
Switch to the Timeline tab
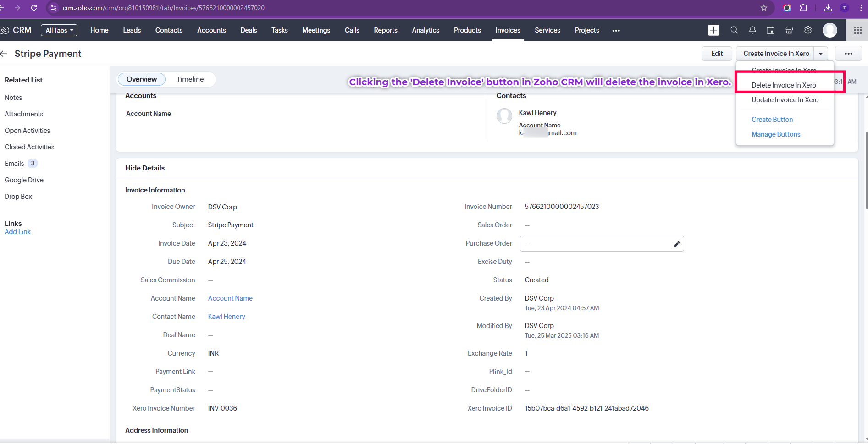pos(190,79)
